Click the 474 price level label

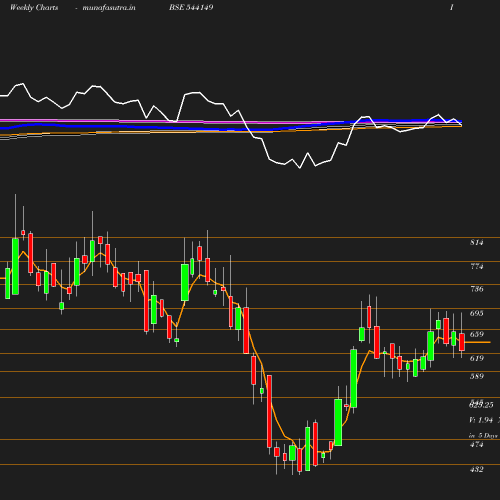pos(476,444)
